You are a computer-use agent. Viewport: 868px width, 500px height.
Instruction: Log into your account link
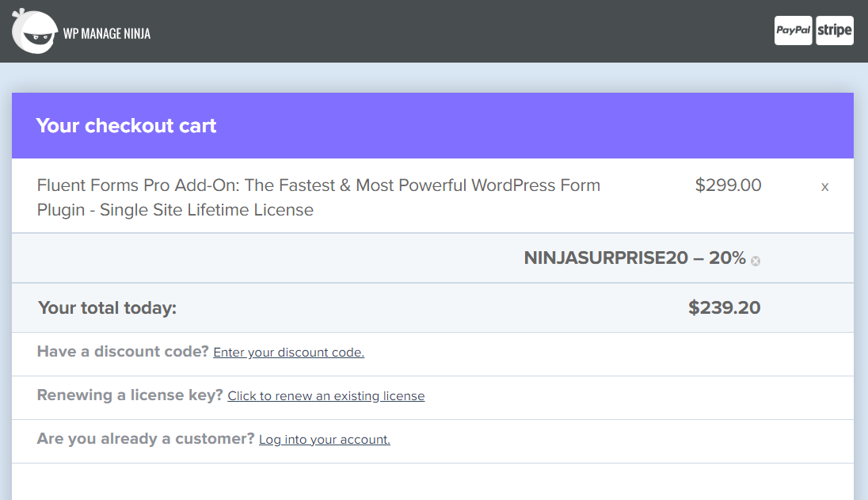(x=325, y=440)
